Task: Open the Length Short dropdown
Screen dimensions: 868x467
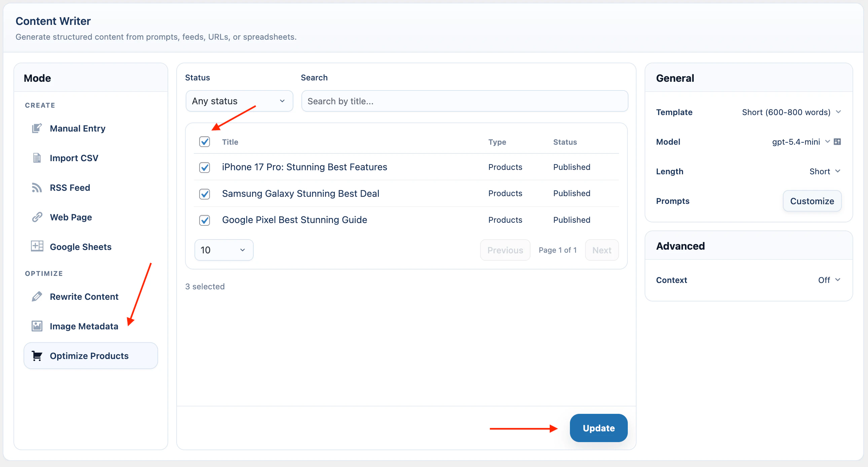Action: click(825, 172)
